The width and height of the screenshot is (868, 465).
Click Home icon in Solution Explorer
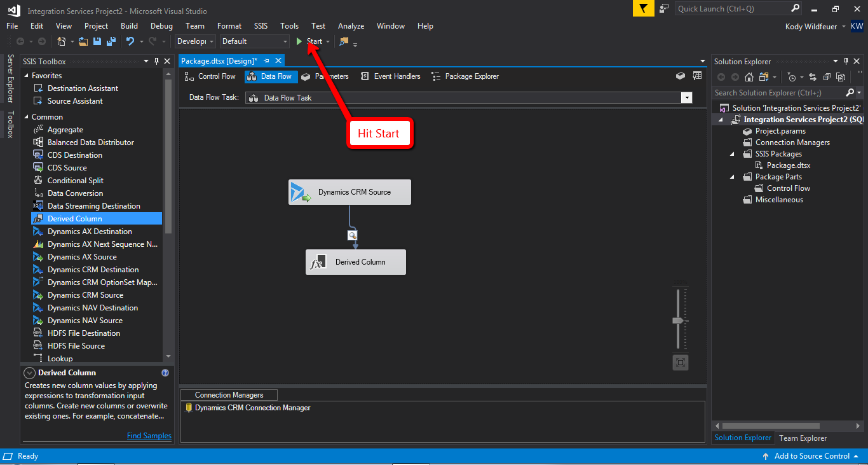pos(749,77)
